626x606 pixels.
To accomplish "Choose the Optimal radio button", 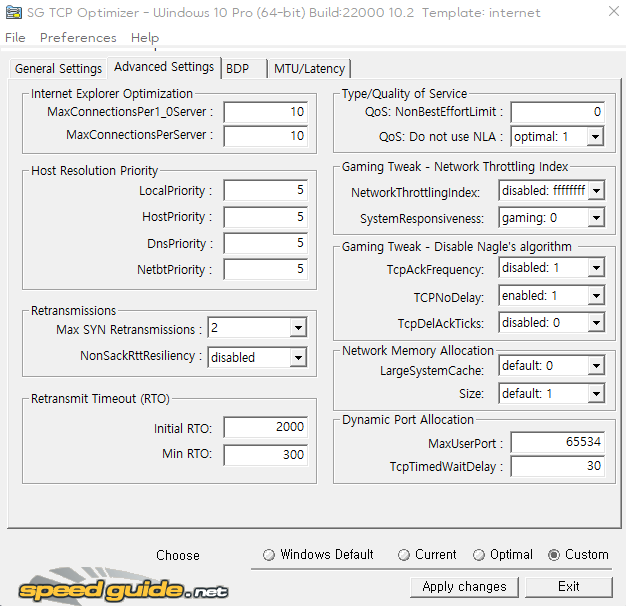I will coord(503,555).
